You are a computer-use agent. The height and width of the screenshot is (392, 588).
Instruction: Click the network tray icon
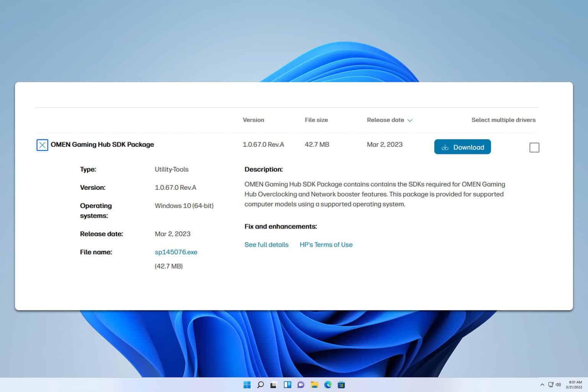[551, 385]
